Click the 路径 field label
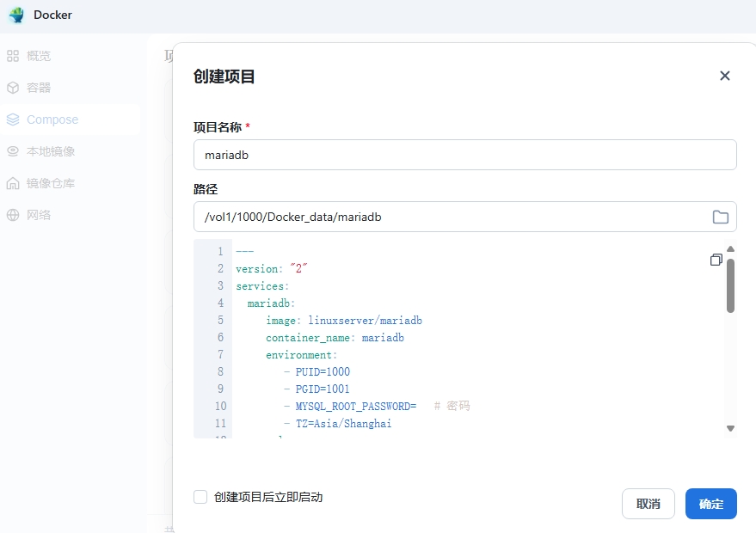The image size is (756, 533). [206, 189]
